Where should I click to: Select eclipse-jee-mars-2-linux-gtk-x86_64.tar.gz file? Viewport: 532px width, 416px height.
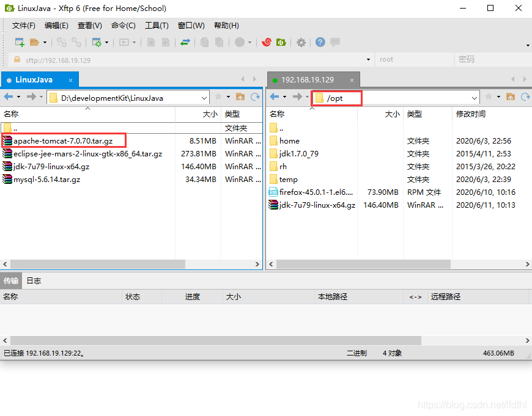[x=88, y=153]
